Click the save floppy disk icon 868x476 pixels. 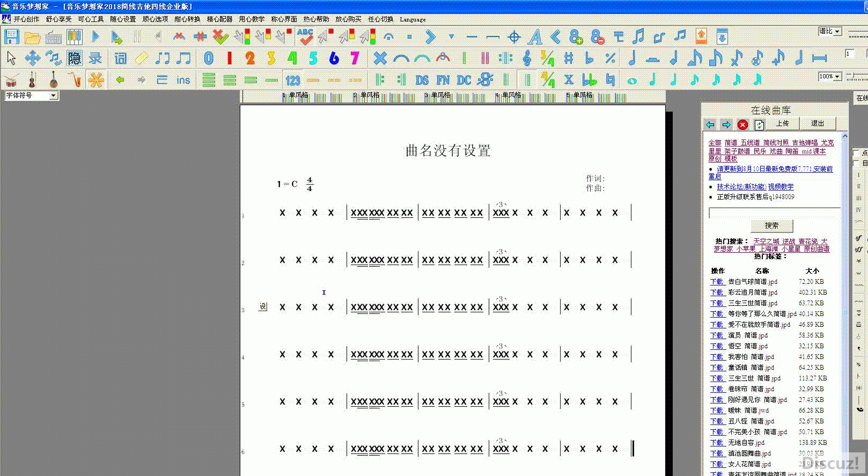[11, 36]
